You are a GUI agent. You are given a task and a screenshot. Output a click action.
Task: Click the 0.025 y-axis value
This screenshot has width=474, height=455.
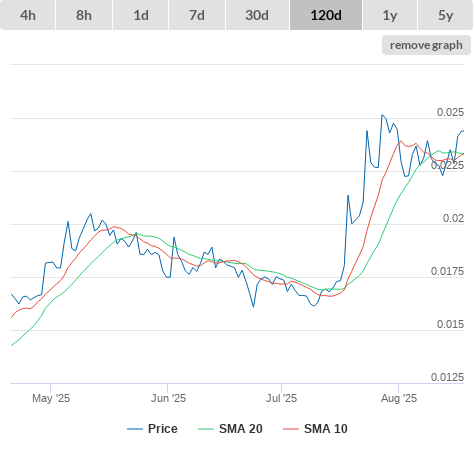[x=450, y=112]
